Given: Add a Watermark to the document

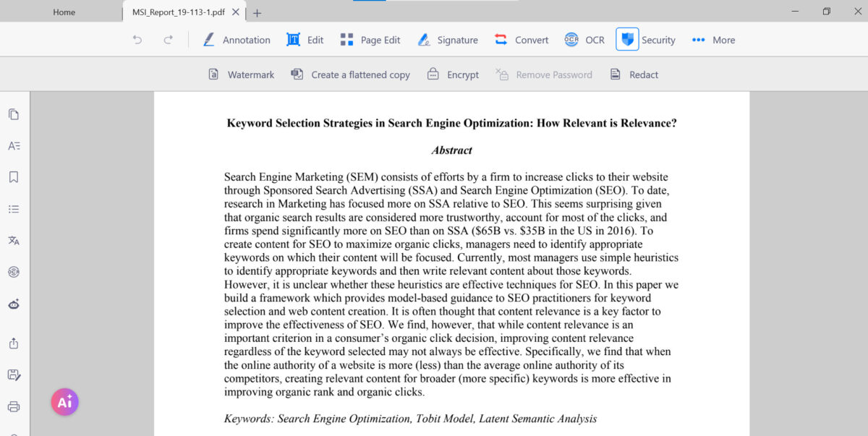Looking at the screenshot, I should click(x=242, y=74).
